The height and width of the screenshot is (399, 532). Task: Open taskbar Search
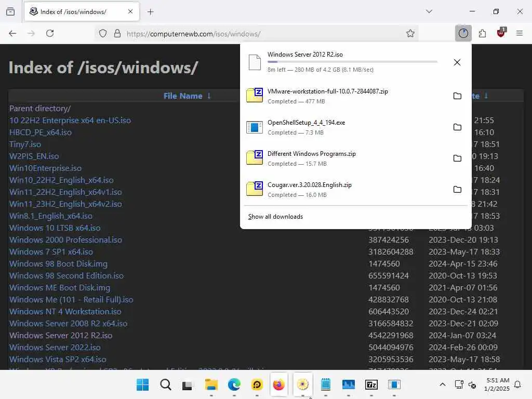[166, 384]
